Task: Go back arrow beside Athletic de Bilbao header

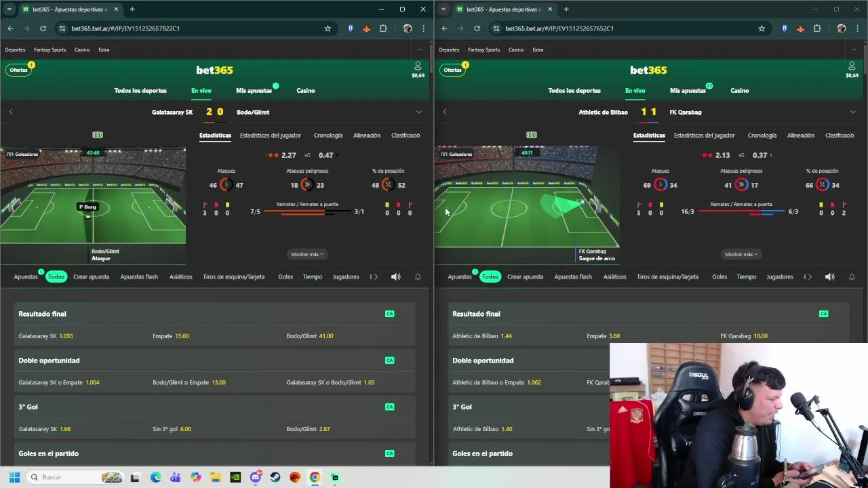Action: [444, 112]
